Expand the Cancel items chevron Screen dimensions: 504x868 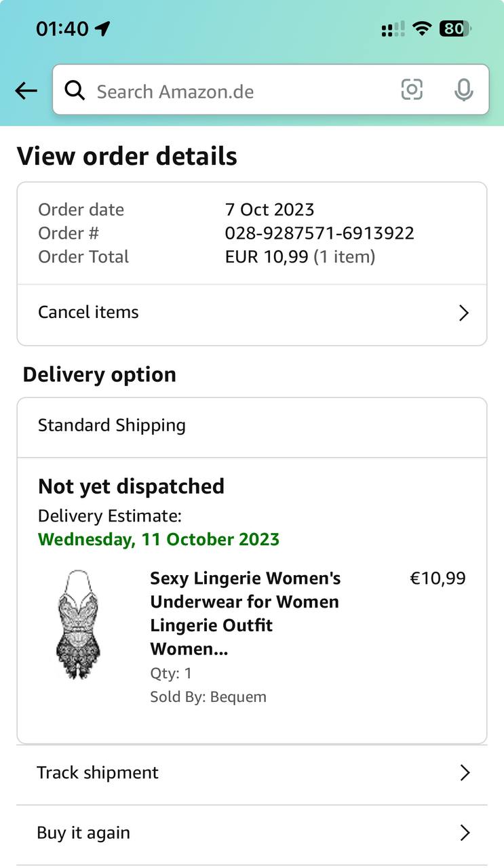pyautogui.click(x=464, y=313)
